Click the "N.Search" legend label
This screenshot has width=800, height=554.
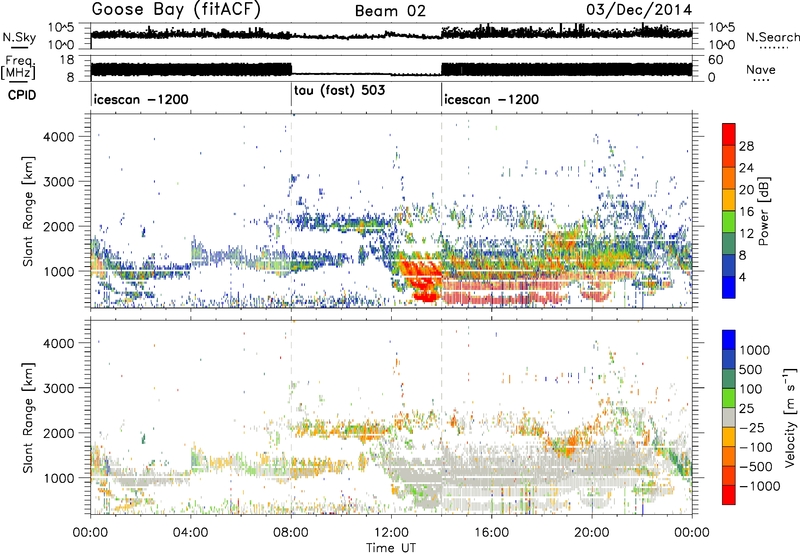772,37
